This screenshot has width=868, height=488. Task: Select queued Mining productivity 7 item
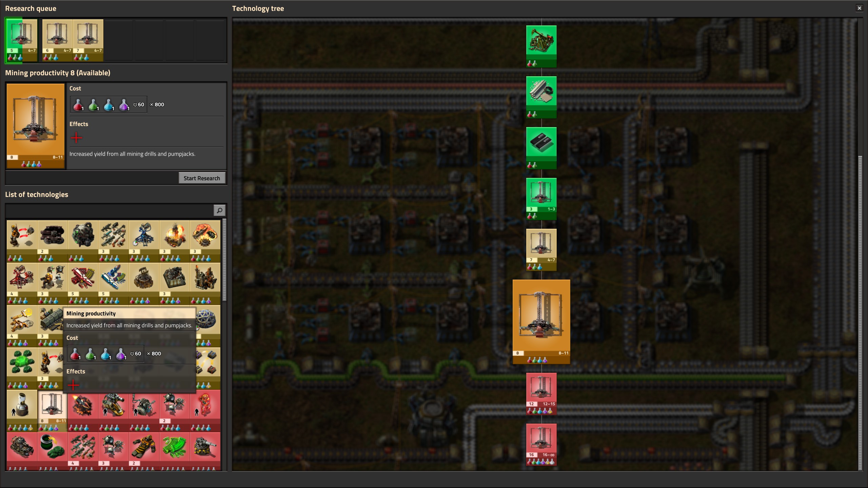(x=88, y=40)
